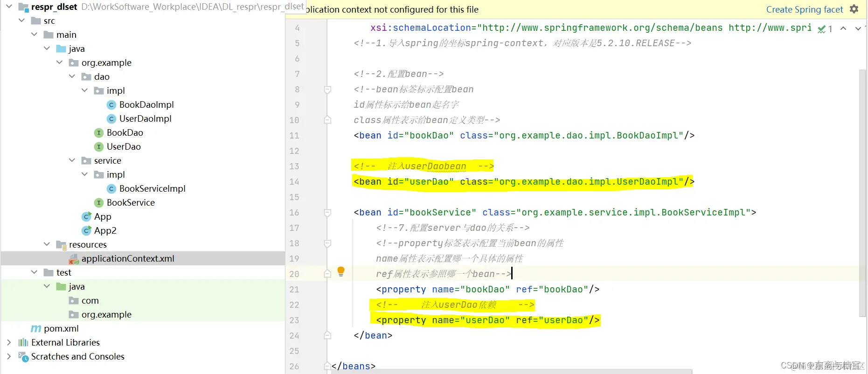Click the Scratches and Consoles icon
The height and width of the screenshot is (374, 868).
23,357
